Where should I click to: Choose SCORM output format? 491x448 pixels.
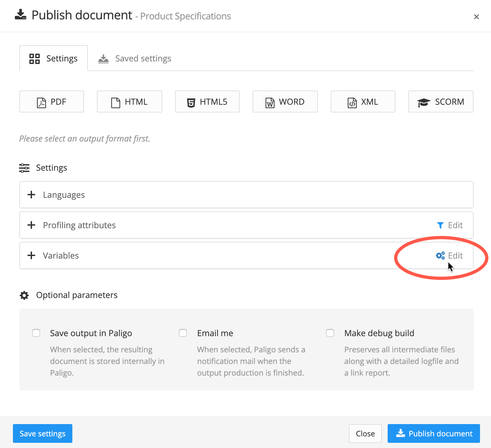[441, 102]
